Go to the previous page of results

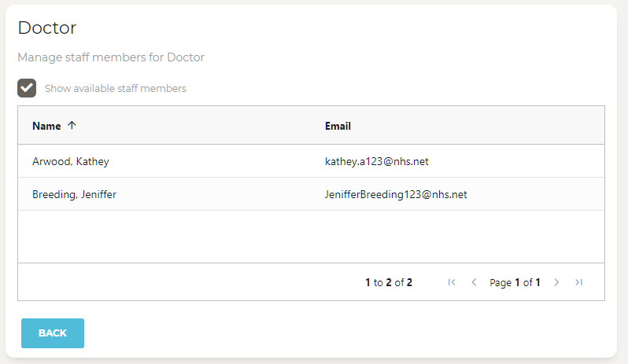tap(474, 282)
